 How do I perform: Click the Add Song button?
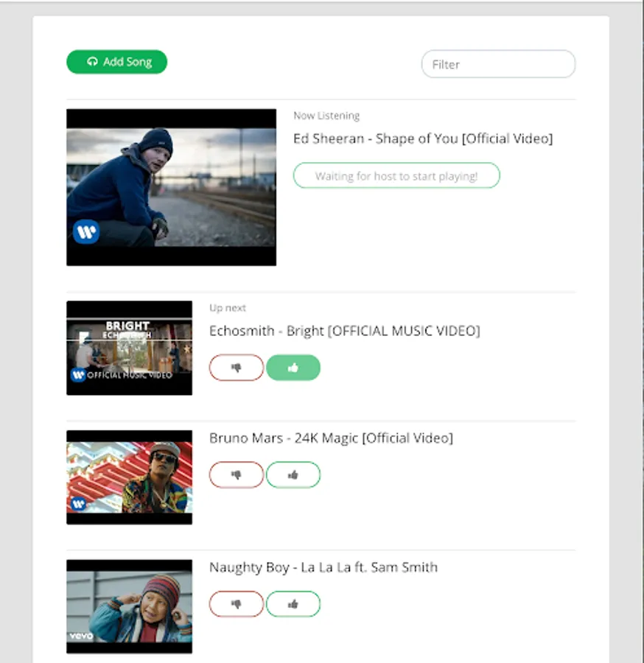pos(116,62)
